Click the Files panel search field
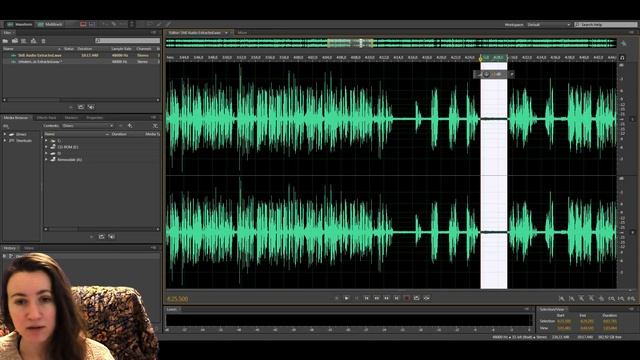The image size is (640, 360). pyautogui.click(x=127, y=40)
